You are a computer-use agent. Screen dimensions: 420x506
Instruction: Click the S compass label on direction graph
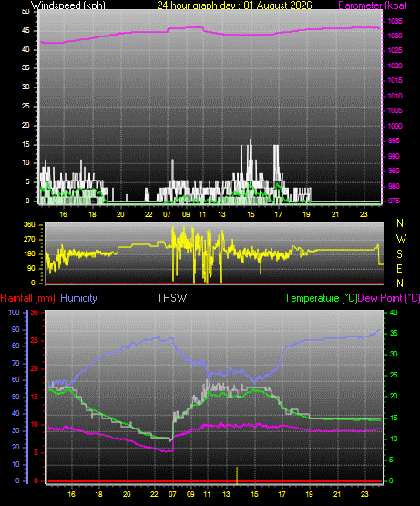399,254
